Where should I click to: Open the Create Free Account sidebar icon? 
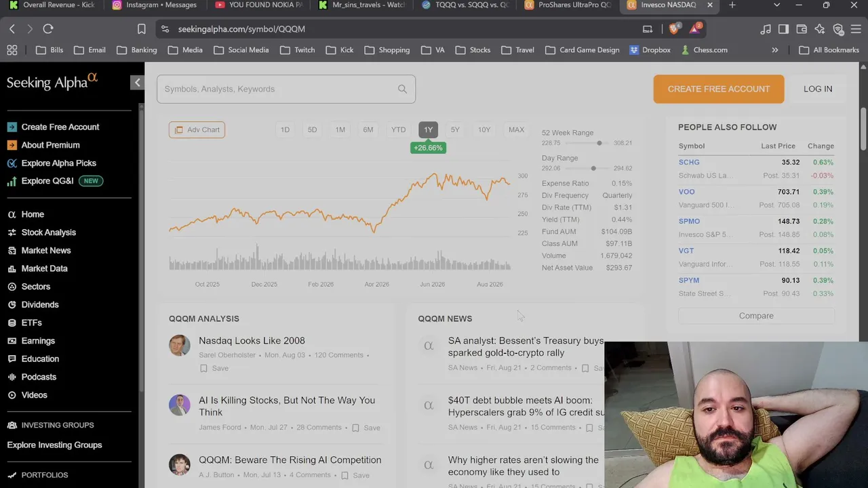(x=12, y=127)
